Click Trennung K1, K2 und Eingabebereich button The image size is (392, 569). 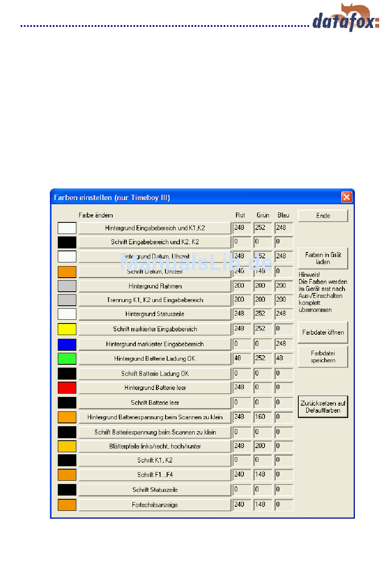(155, 300)
